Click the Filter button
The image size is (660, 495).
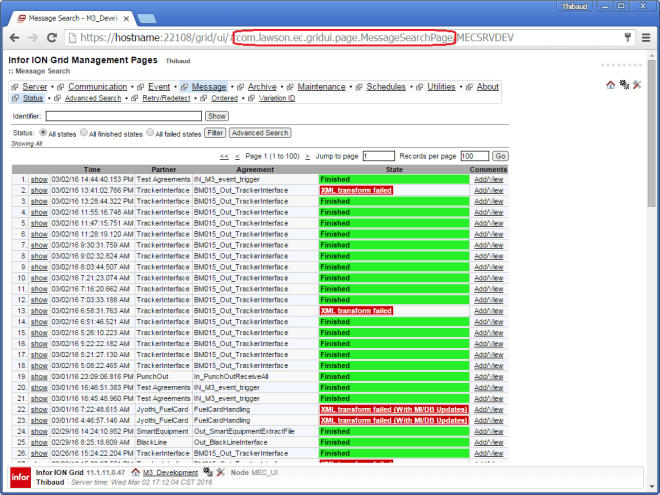tap(215, 132)
